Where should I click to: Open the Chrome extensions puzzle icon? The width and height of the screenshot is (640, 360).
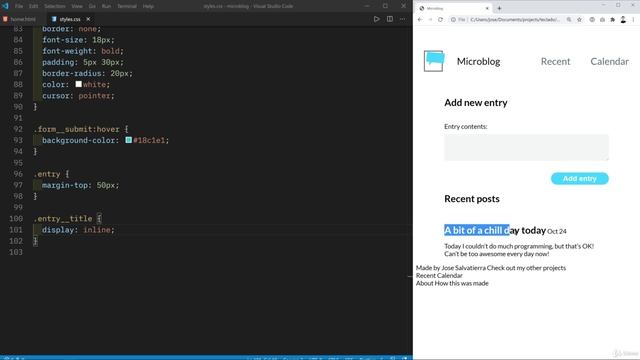(613, 20)
